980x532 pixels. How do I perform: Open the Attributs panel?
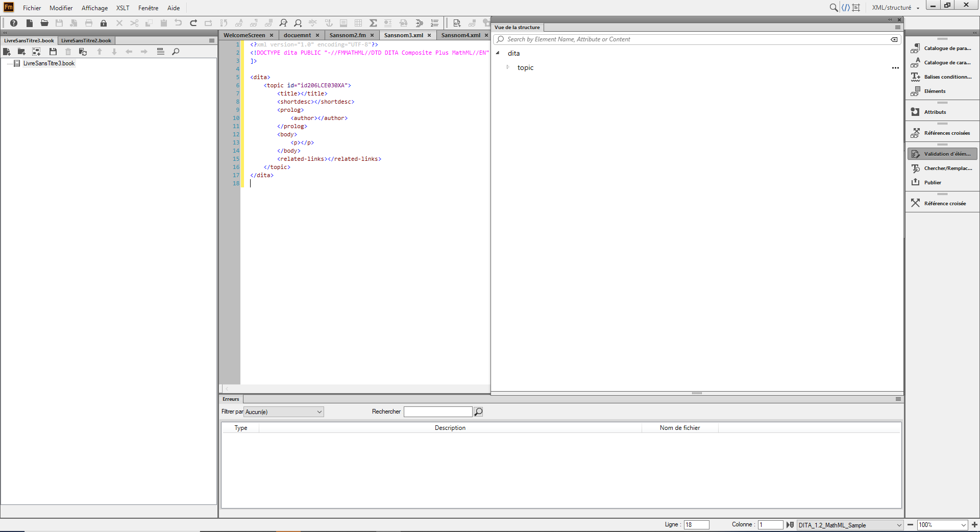[x=935, y=112]
